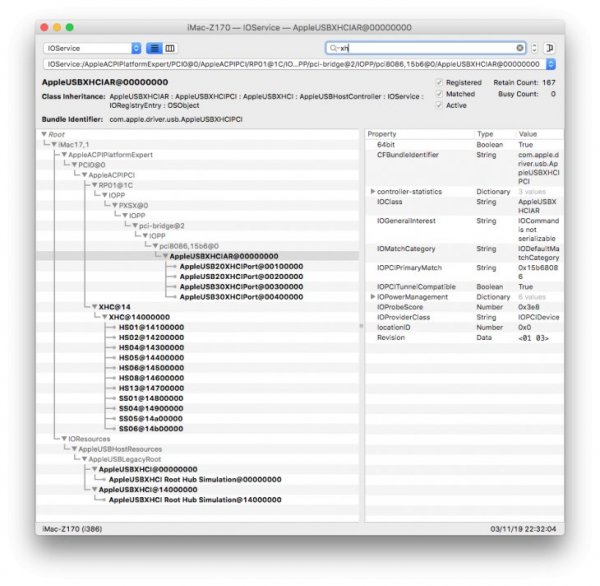Open the IOService plane dropdown
The width and height of the screenshot is (600, 586).
pos(92,48)
